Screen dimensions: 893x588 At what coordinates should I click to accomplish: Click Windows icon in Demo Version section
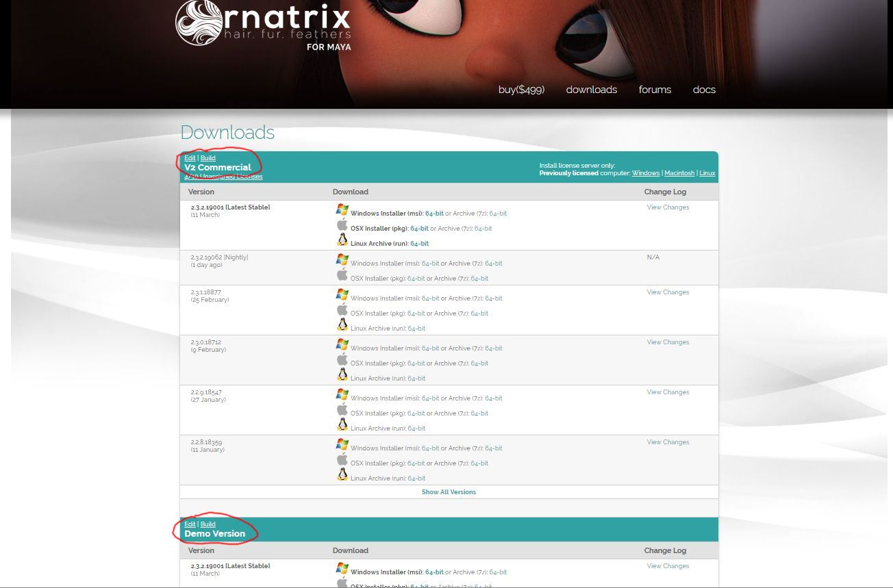[342, 568]
